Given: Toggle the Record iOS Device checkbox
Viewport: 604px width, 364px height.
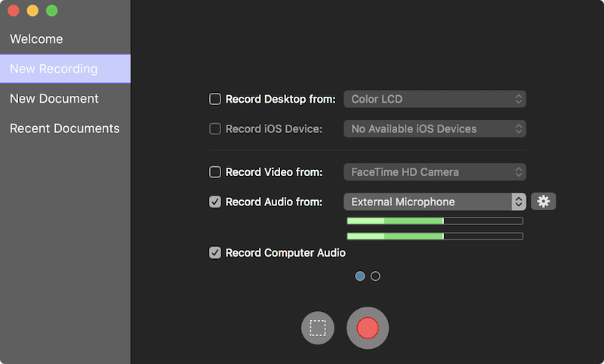Looking at the screenshot, I should pos(215,129).
